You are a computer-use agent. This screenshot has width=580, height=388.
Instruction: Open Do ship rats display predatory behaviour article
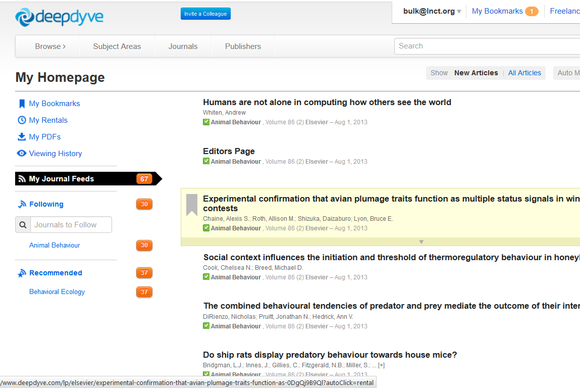330,355
